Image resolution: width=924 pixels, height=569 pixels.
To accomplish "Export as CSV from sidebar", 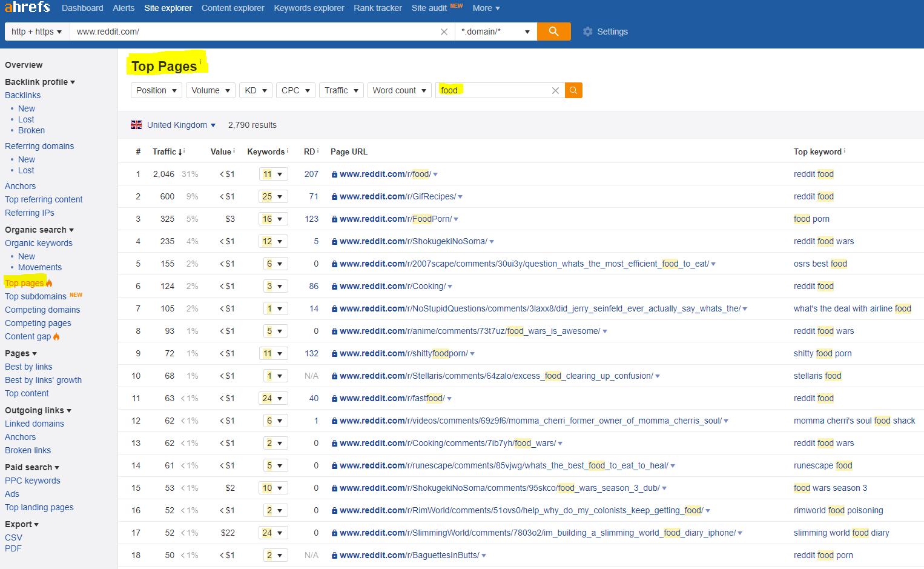I will coord(13,537).
